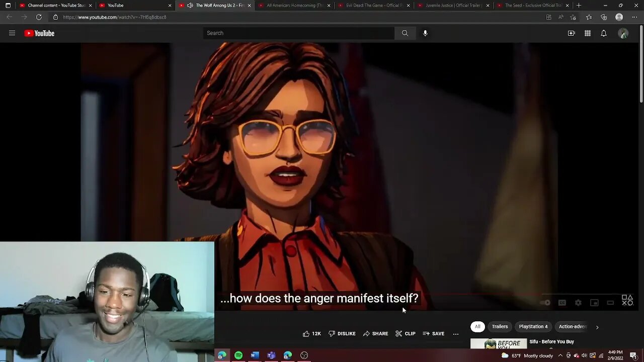Open the weather widget Mostly cloudy

[x=527, y=355]
